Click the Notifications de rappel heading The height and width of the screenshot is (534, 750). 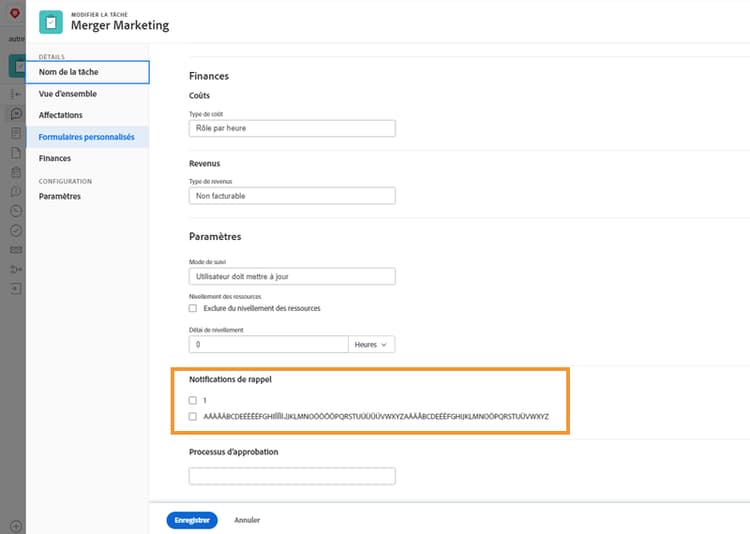(230, 379)
